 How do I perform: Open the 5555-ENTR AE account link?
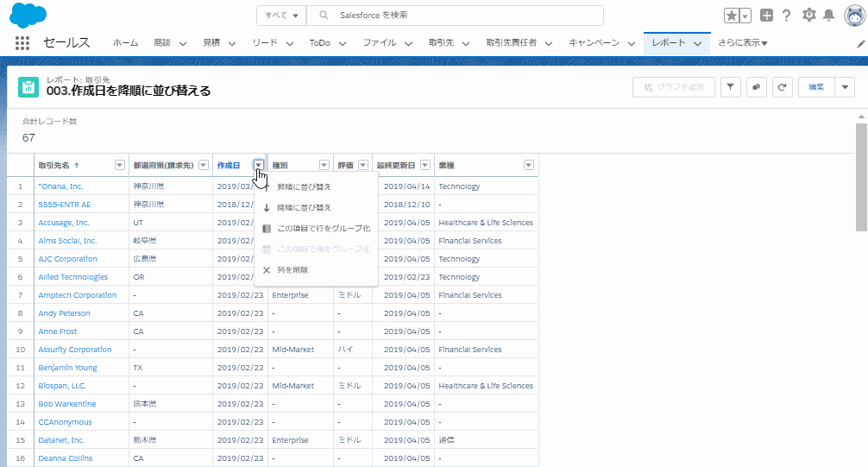click(64, 205)
